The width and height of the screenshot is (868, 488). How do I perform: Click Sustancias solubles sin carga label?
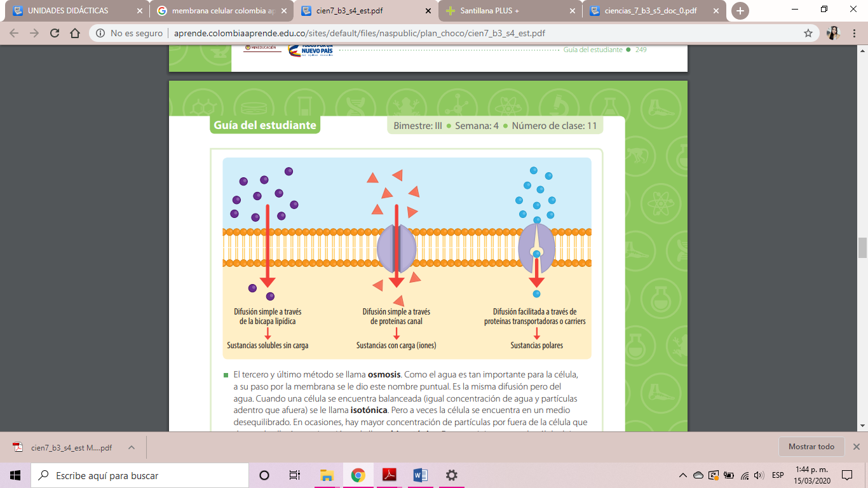tap(268, 346)
